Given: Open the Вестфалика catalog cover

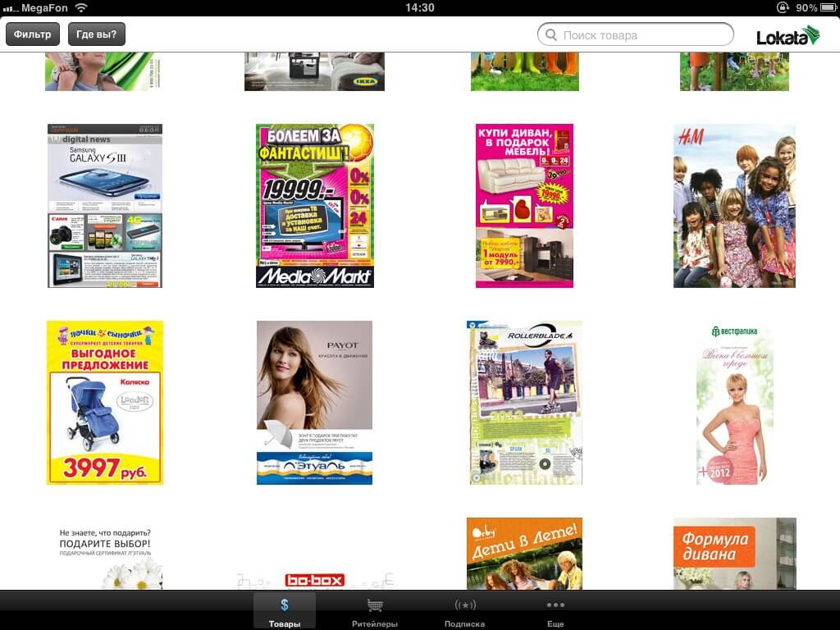Looking at the screenshot, I should coord(734,403).
